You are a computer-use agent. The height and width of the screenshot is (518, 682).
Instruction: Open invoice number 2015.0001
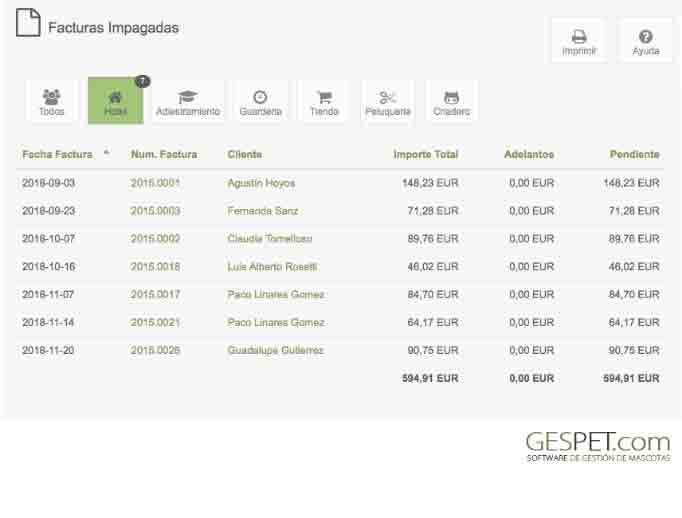[x=155, y=183]
